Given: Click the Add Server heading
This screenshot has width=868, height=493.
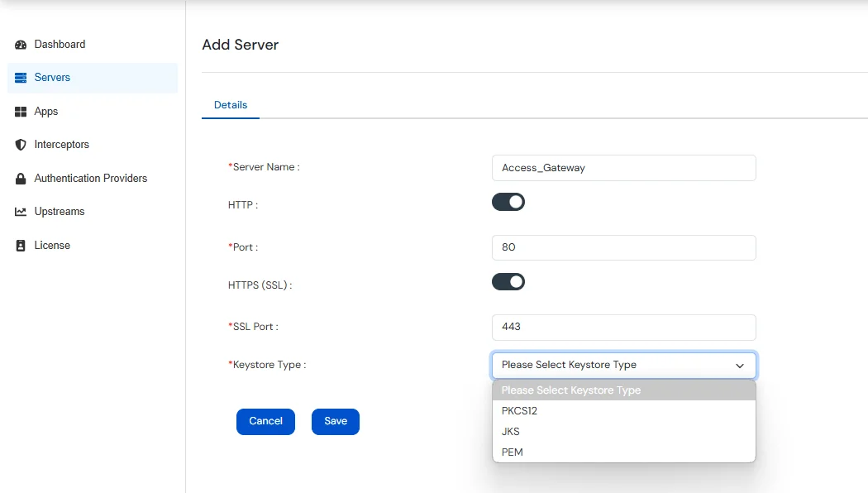Looking at the screenshot, I should (x=241, y=45).
